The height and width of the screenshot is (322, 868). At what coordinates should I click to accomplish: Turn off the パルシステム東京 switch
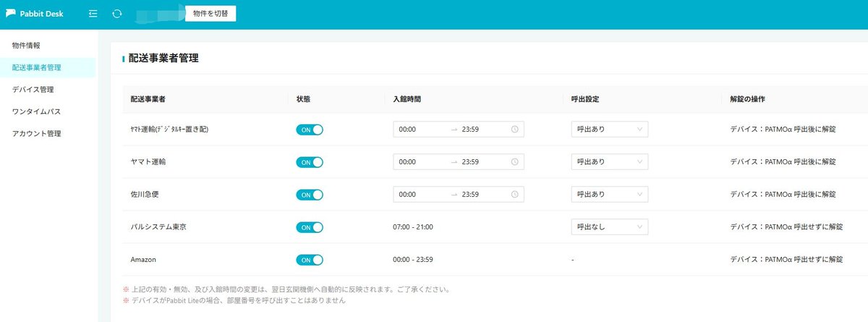[x=310, y=227]
